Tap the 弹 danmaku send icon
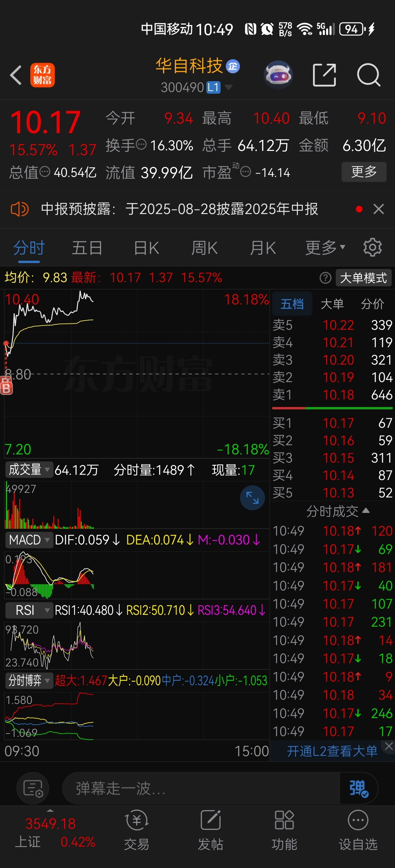The image size is (395, 868). pyautogui.click(x=358, y=789)
